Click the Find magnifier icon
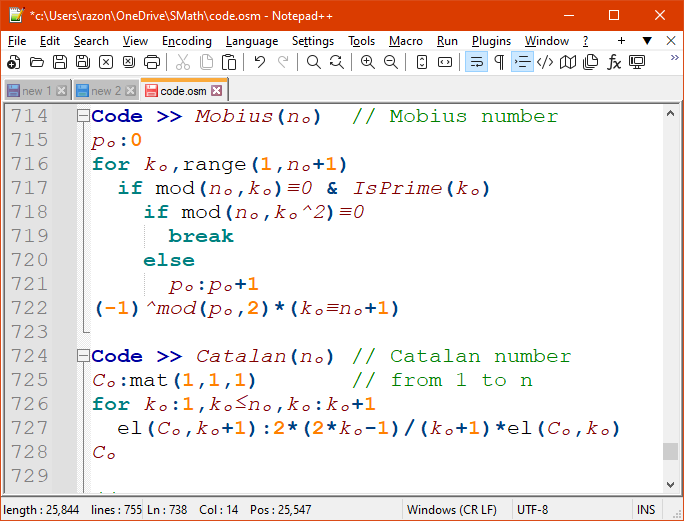The width and height of the screenshot is (684, 521). 314,62
